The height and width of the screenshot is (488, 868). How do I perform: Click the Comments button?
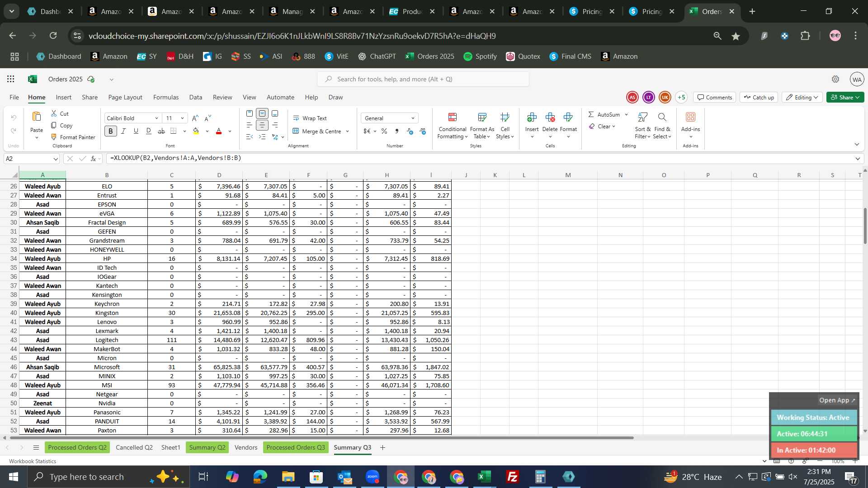click(x=714, y=97)
